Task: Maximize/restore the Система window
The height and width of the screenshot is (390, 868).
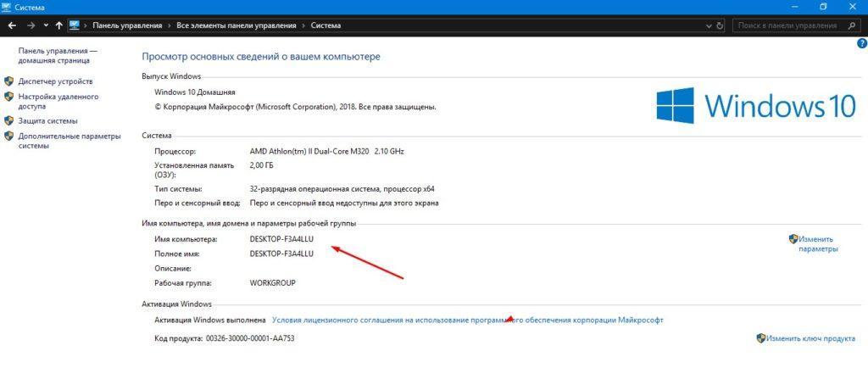Action: tap(823, 7)
